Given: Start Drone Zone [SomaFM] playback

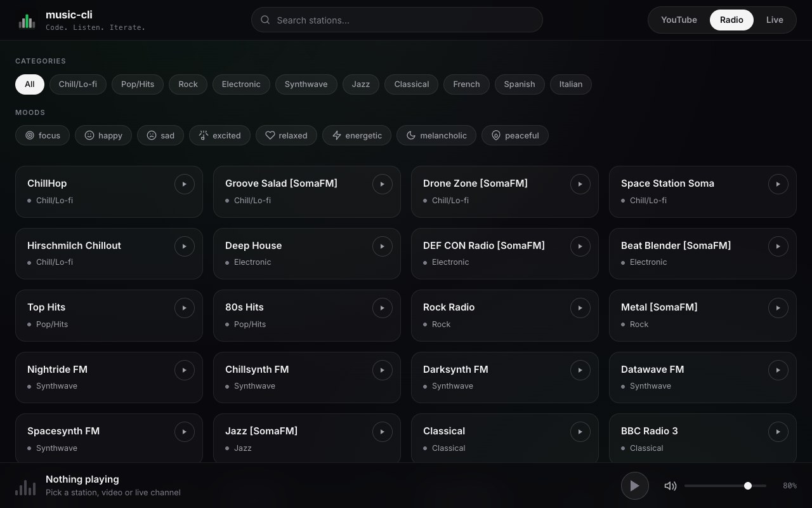Looking at the screenshot, I should (x=580, y=184).
